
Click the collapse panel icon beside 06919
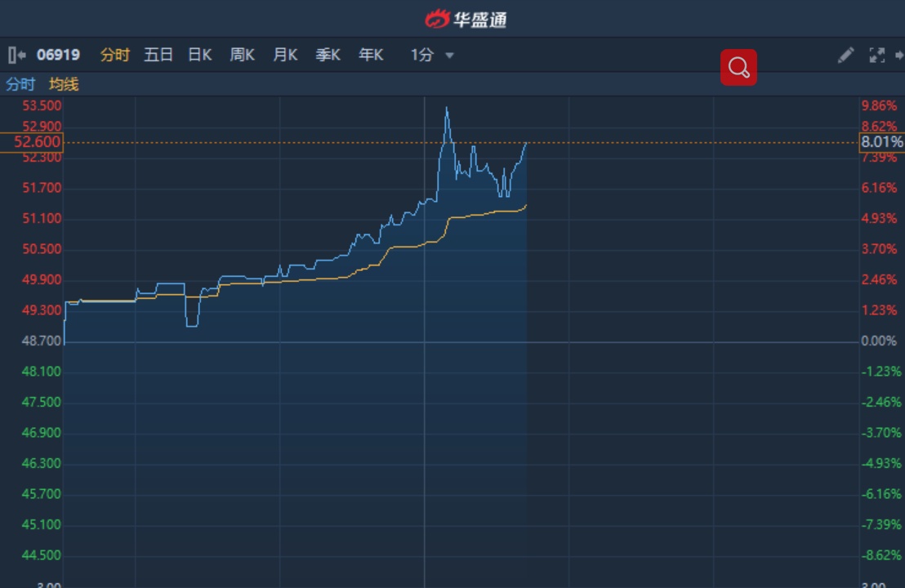coord(16,55)
